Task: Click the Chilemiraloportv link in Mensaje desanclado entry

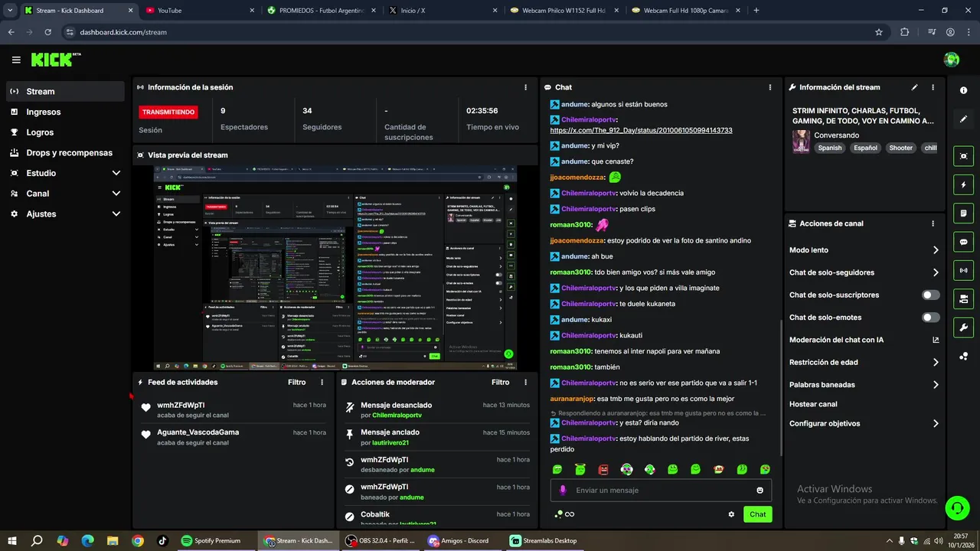Action: [397, 415]
